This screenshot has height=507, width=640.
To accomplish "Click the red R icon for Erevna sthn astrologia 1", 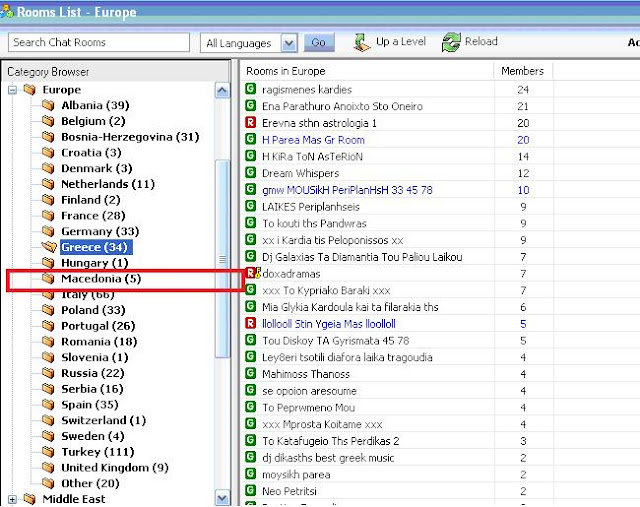I will (x=250, y=122).
